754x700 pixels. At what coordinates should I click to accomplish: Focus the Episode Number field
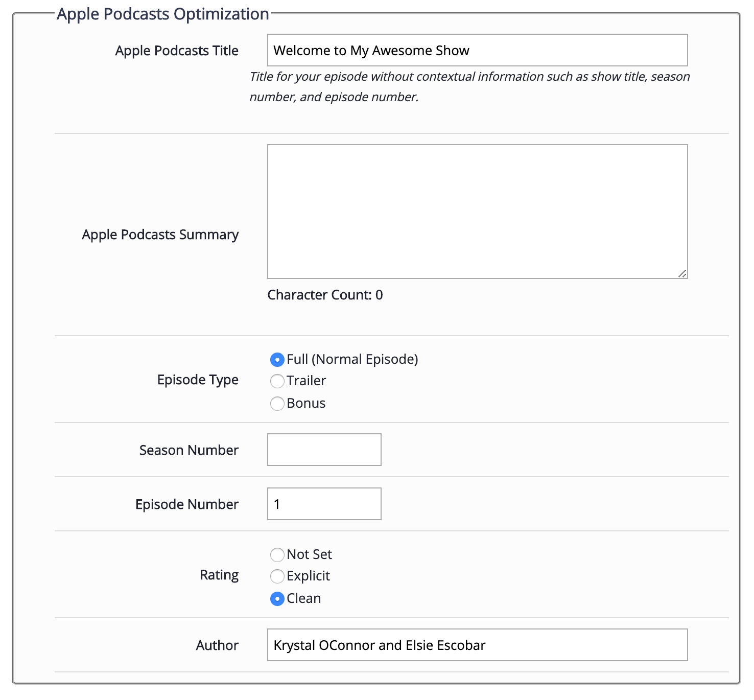click(x=324, y=504)
